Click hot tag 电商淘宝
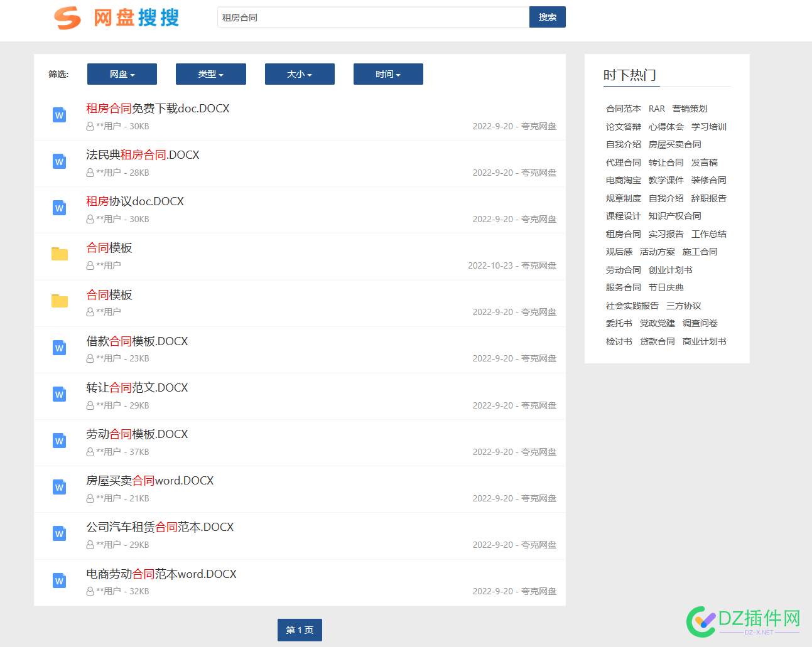Viewport: 812px width, 647px height. point(624,180)
